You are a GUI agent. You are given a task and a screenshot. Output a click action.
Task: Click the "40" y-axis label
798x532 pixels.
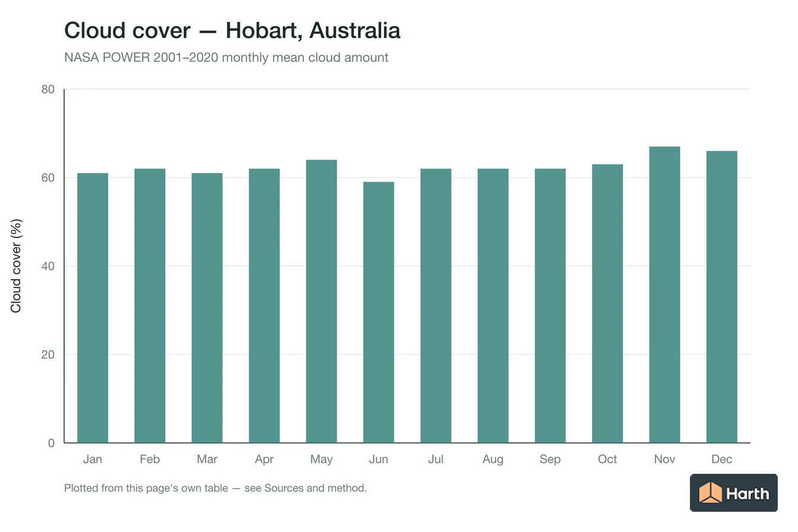pos(48,266)
